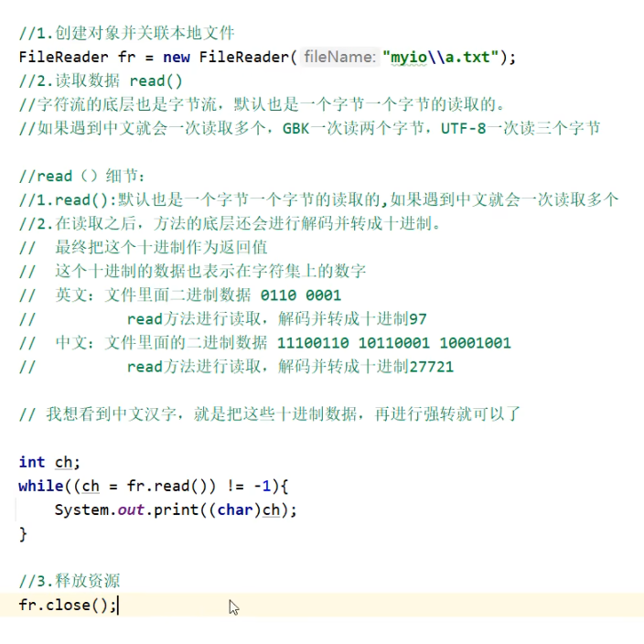Click the closing brace of while loop
Image resolution: width=644 pixels, height=644 pixels.
23,534
